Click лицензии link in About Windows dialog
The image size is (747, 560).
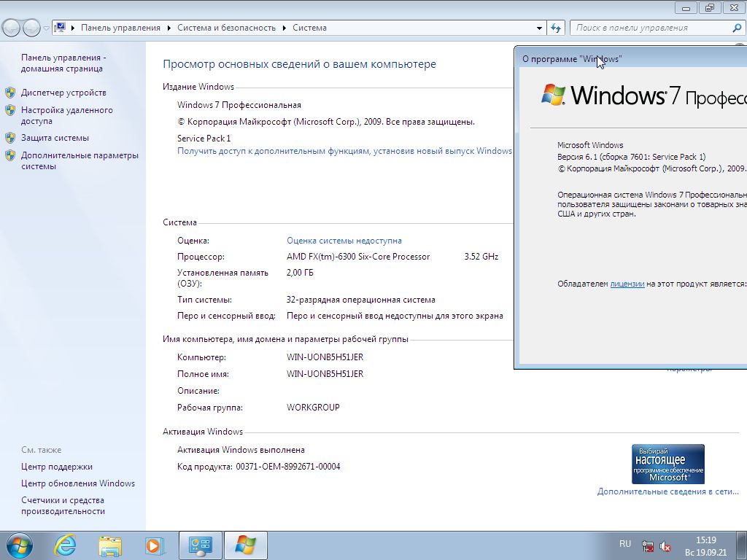click(627, 284)
